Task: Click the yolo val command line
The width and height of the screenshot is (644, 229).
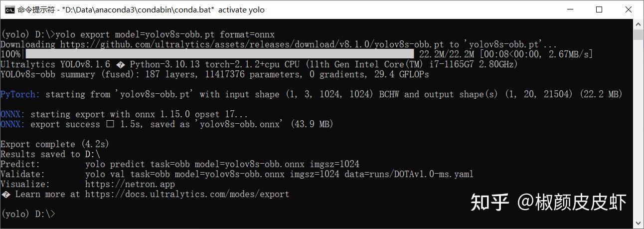Action: [x=279, y=174]
